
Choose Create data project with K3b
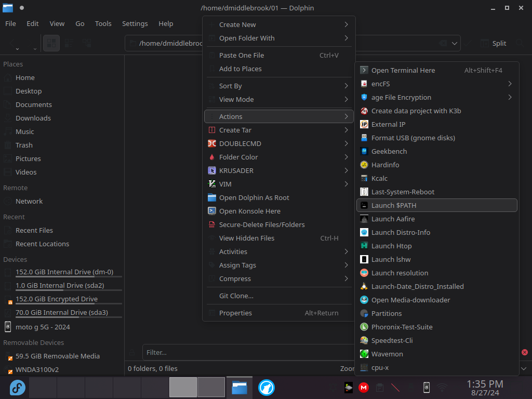point(436,111)
